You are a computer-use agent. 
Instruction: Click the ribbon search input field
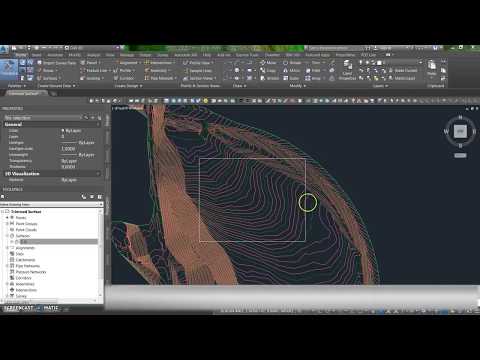pyautogui.click(x=334, y=48)
